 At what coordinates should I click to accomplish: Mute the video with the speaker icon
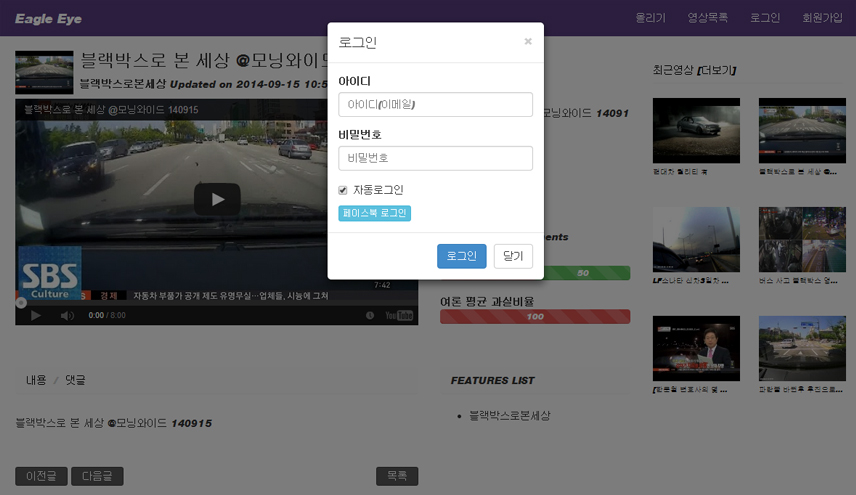(67, 316)
